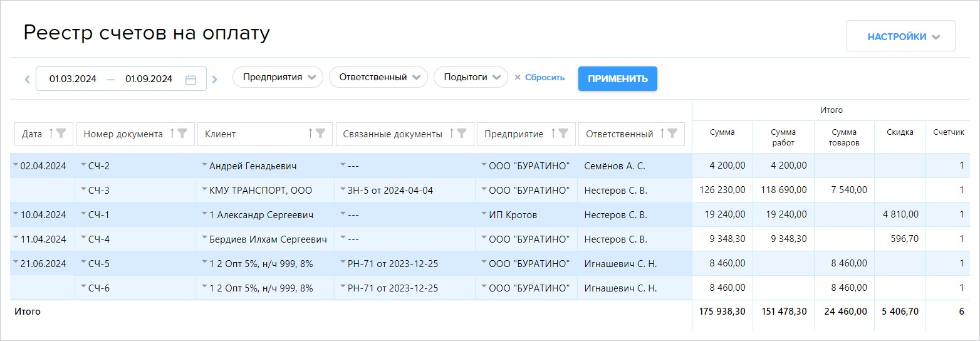The width and height of the screenshot is (980, 341).
Task: Click the start date 01.03.2024 field
Action: point(73,79)
